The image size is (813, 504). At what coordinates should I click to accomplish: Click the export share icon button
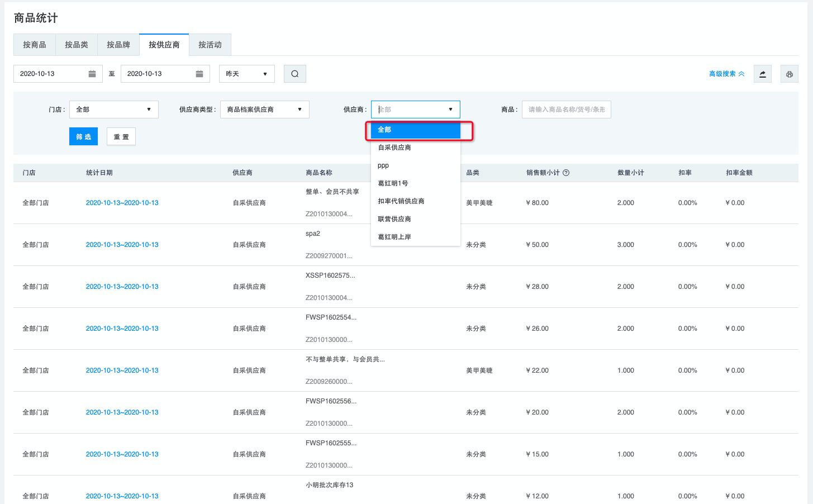pos(762,74)
